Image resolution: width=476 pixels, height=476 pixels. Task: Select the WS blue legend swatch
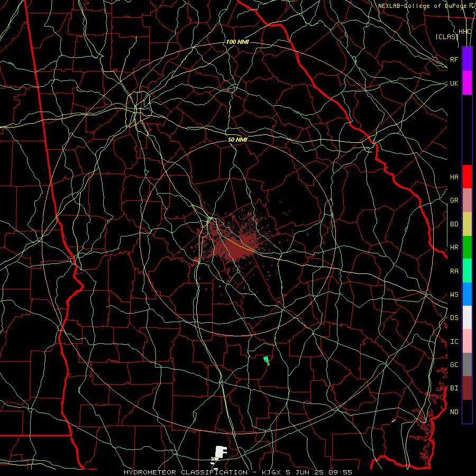point(467,294)
